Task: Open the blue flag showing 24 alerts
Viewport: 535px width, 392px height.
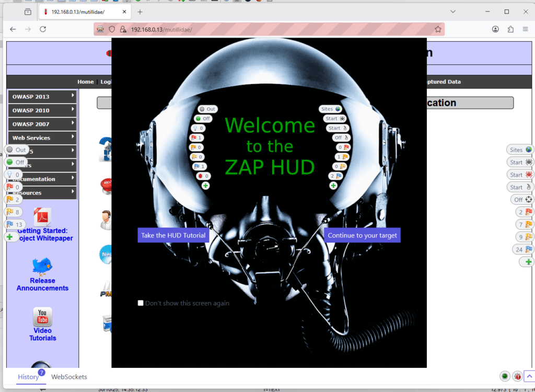Action: coord(524,249)
